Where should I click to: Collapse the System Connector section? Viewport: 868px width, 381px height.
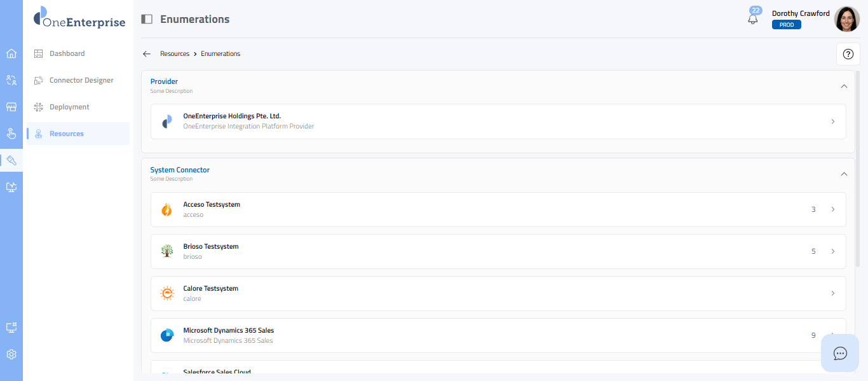[x=844, y=174]
